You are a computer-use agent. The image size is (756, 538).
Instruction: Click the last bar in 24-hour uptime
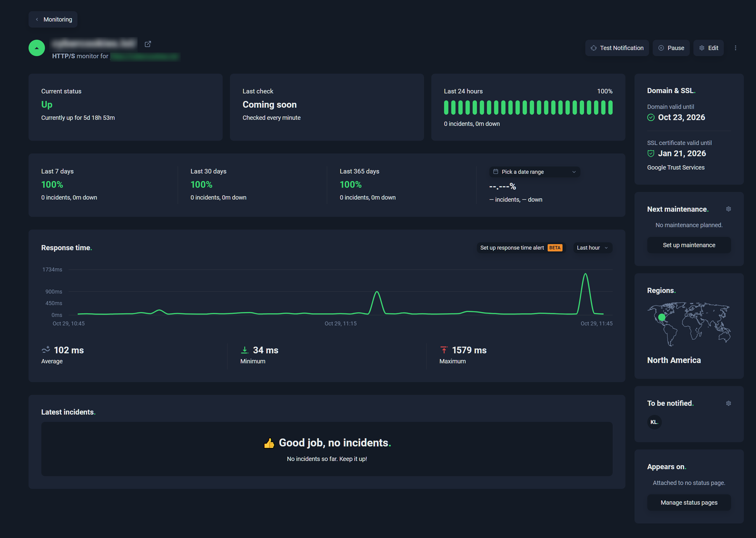click(x=610, y=107)
